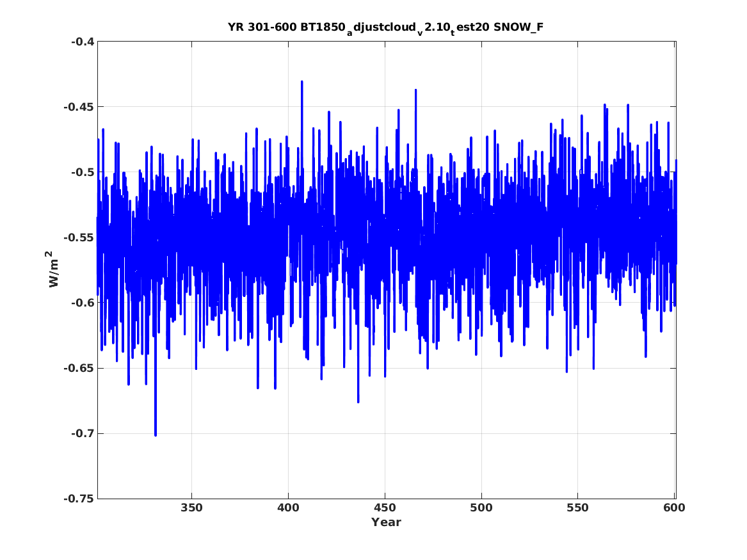Click the y-axis tick label -0.7
Screen dimensions: 747x560
pos(83,434)
